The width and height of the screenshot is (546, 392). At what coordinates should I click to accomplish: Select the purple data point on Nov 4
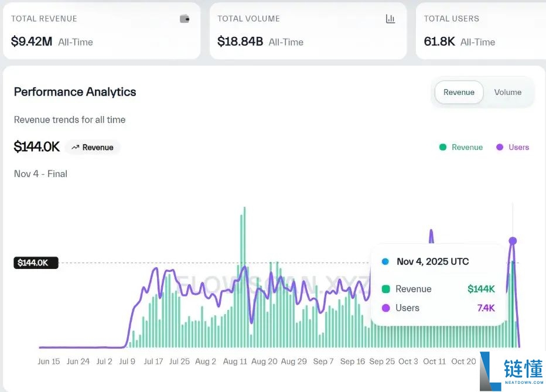[x=513, y=241]
